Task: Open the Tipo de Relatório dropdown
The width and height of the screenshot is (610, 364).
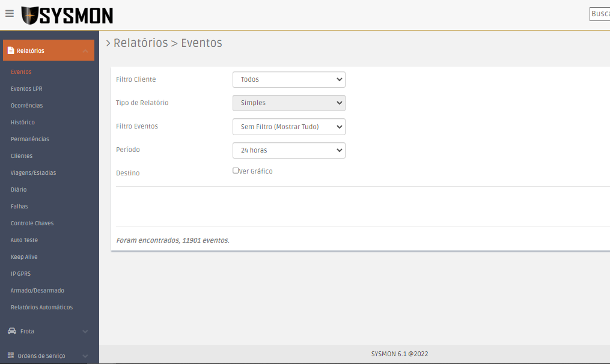Action: pos(288,103)
